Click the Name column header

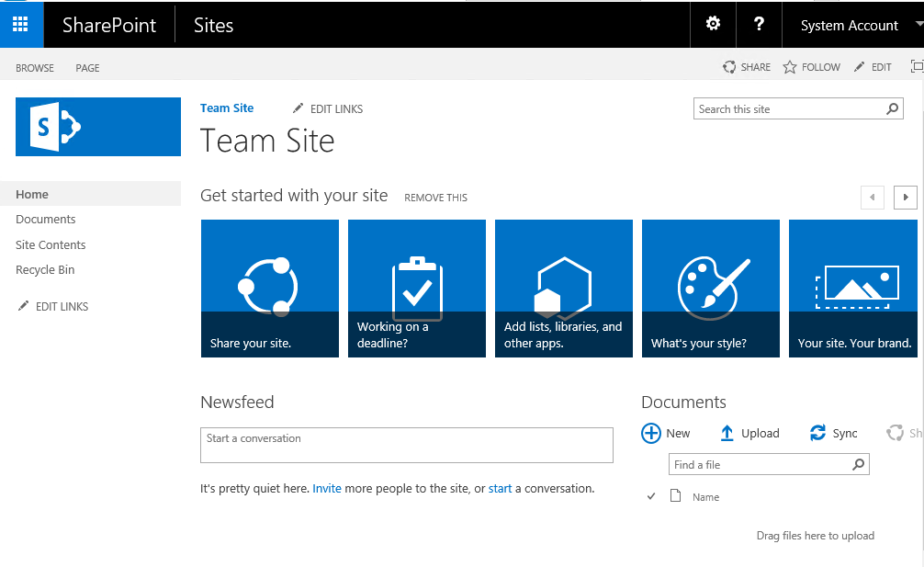[x=706, y=497]
